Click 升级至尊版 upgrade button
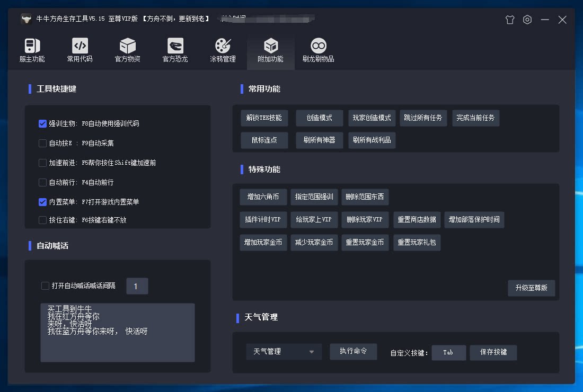583x392 pixels. click(x=532, y=288)
